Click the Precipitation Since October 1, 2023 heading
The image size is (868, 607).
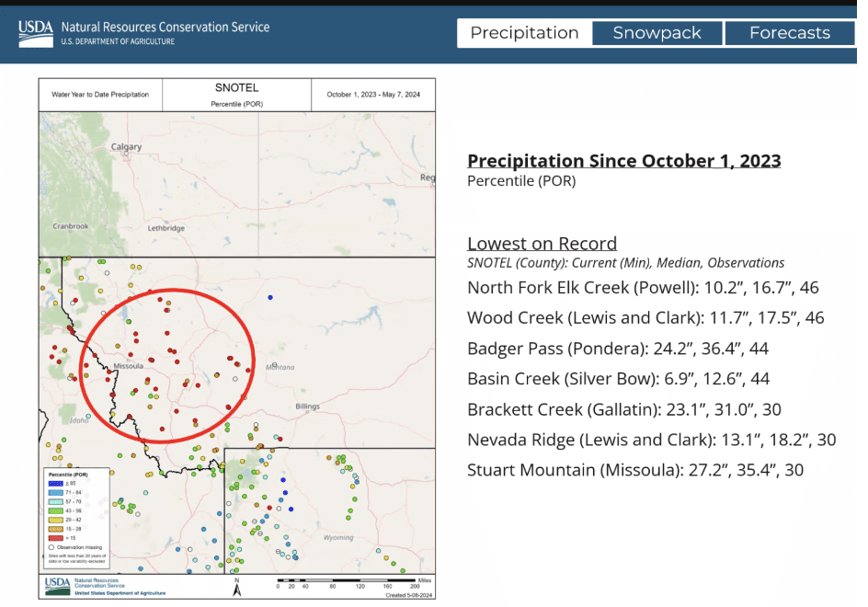(623, 161)
